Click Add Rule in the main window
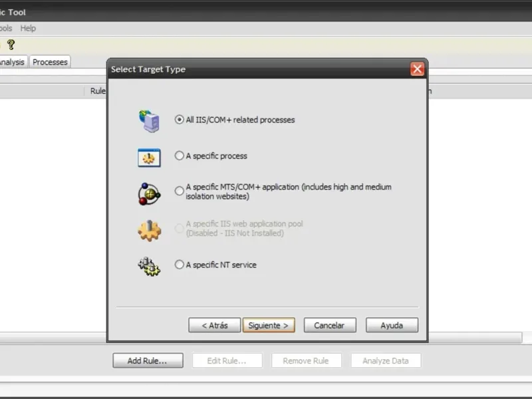The image size is (532, 399). click(148, 360)
